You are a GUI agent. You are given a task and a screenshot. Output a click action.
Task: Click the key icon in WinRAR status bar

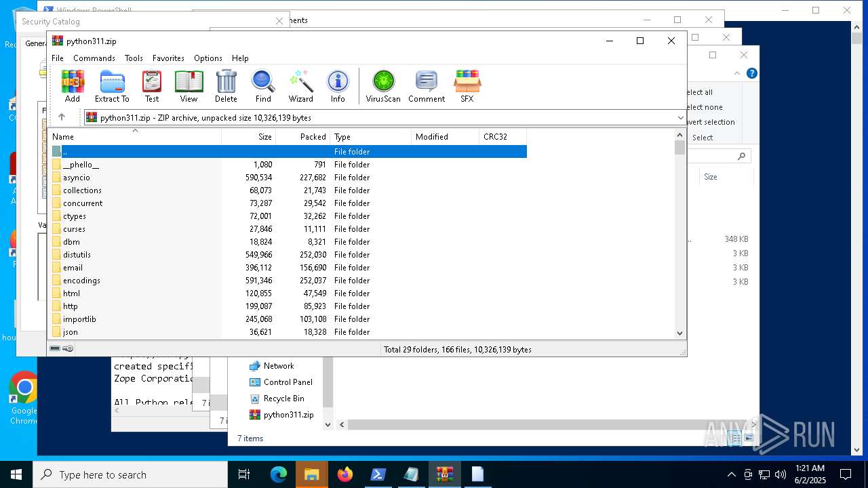click(x=68, y=349)
